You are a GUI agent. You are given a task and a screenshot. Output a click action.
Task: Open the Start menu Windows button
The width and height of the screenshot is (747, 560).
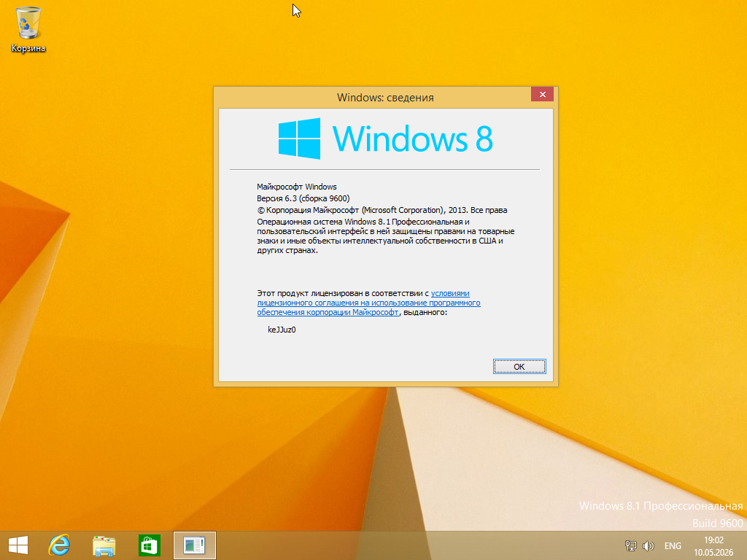coord(18,545)
